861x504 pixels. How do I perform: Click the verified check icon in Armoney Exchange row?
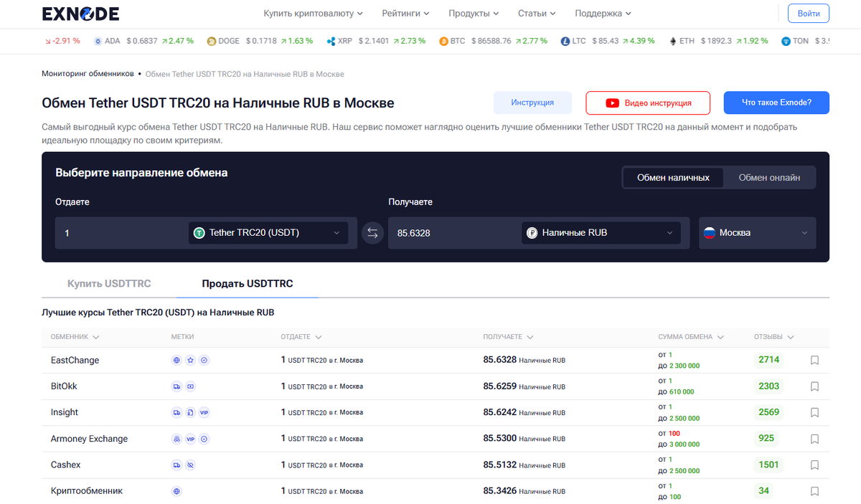[204, 438]
